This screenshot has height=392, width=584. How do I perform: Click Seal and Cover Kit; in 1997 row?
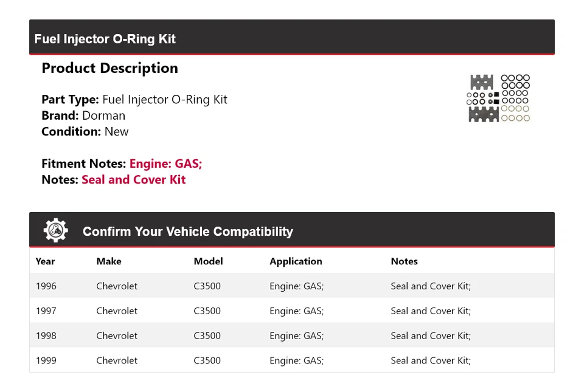coord(431,311)
